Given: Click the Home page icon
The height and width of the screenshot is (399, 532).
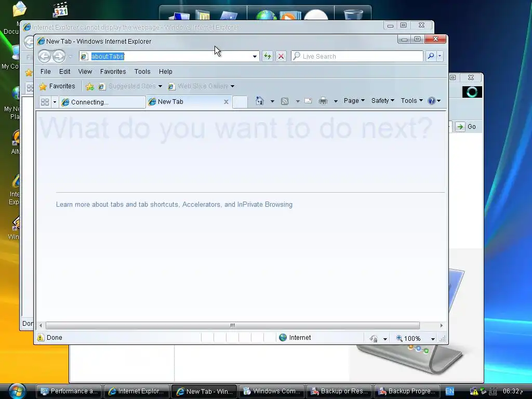Looking at the screenshot, I should (x=260, y=101).
